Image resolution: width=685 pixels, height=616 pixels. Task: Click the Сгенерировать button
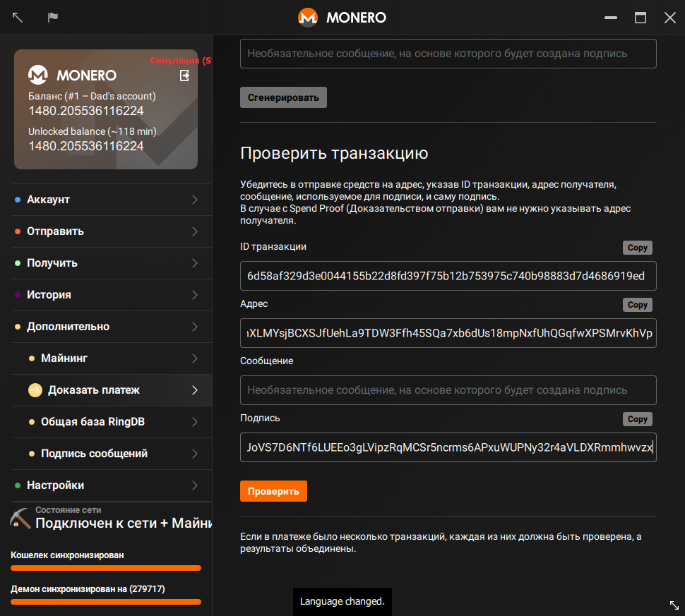[283, 97]
